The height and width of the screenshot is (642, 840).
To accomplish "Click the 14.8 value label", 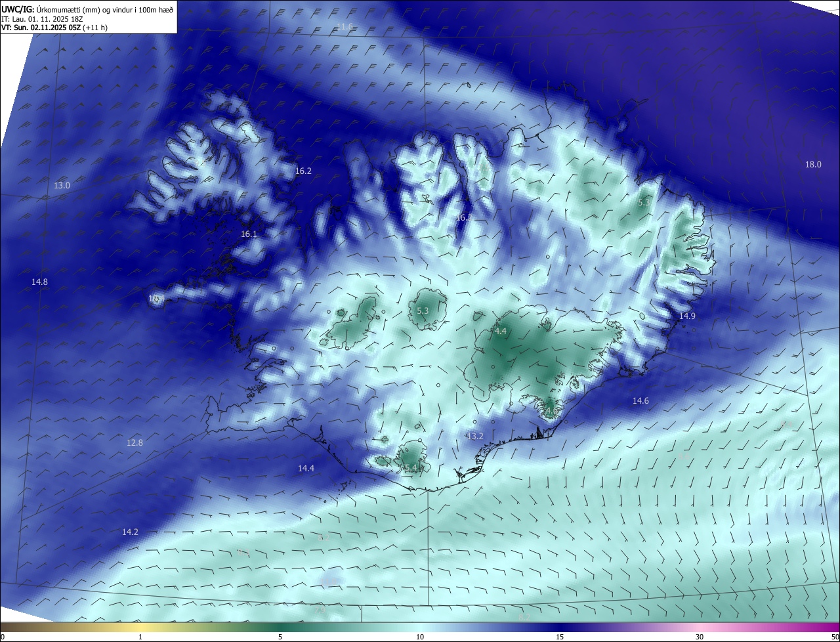I will pos(39,282).
